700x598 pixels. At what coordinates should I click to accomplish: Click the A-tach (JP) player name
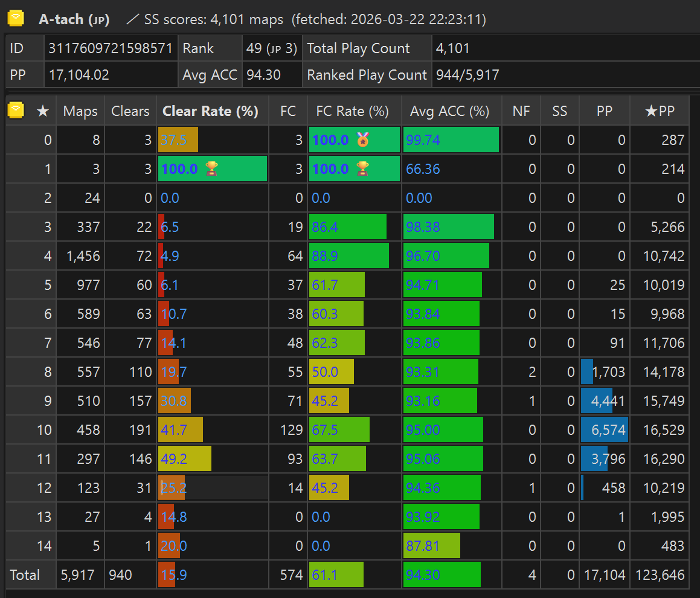pos(74,19)
